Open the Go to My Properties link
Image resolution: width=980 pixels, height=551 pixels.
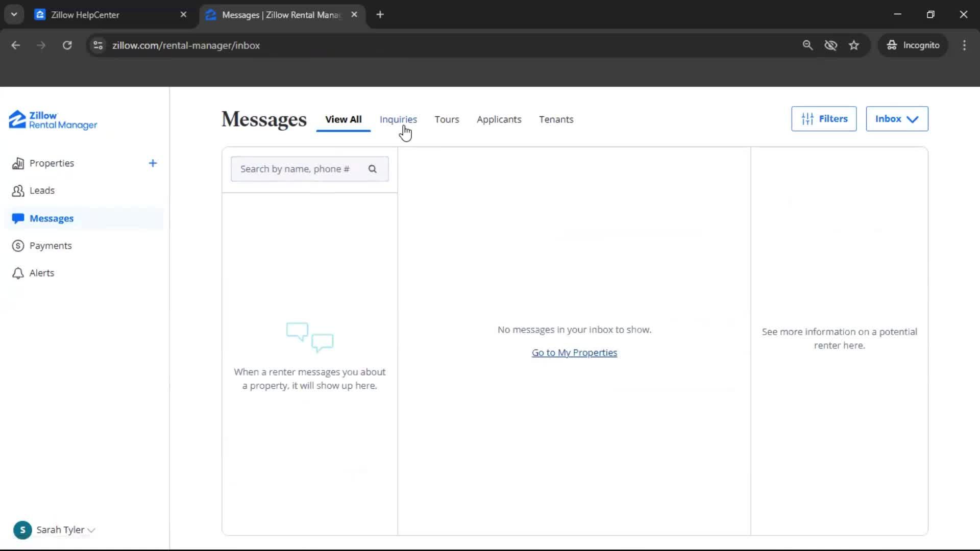[574, 352]
